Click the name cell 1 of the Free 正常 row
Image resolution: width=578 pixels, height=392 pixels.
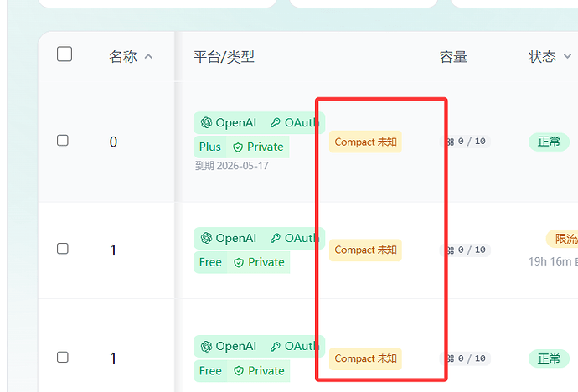(113, 358)
